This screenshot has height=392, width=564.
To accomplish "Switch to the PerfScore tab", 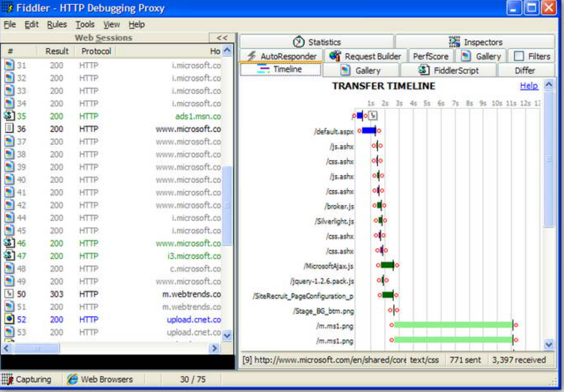I will tap(431, 56).
